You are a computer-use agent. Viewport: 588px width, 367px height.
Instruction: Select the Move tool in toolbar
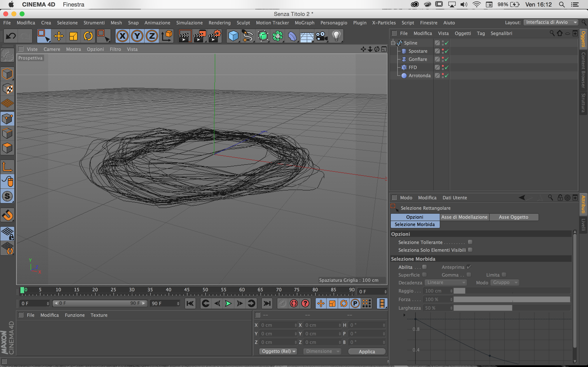pos(59,36)
